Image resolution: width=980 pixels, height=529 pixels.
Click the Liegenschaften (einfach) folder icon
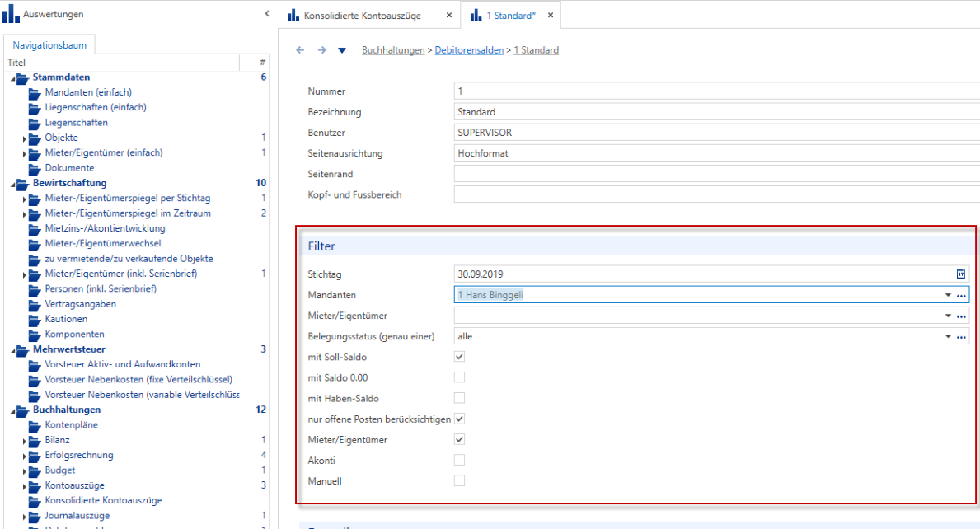click(x=35, y=108)
